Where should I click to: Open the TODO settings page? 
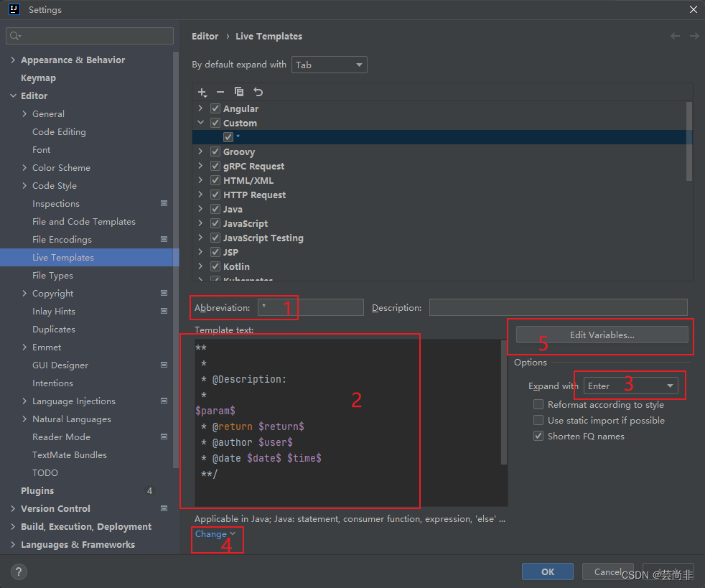coord(45,472)
